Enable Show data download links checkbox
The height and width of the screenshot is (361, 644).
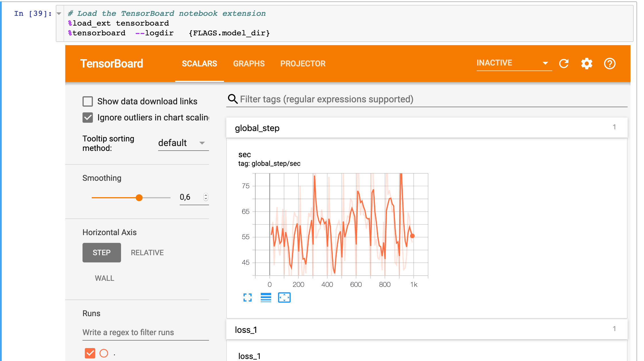pos(88,101)
